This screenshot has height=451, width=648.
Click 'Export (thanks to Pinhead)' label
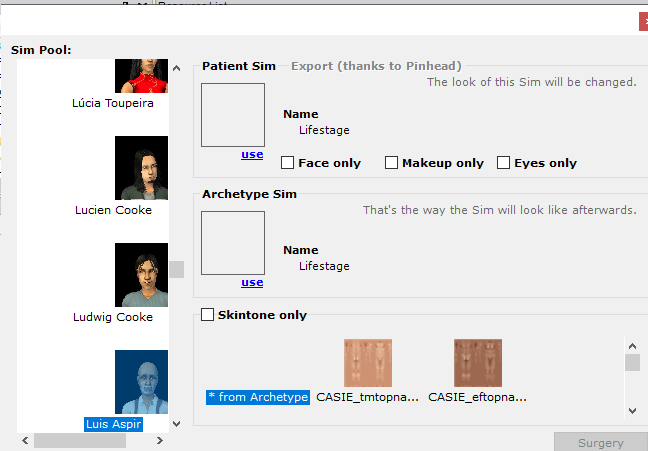point(376,66)
